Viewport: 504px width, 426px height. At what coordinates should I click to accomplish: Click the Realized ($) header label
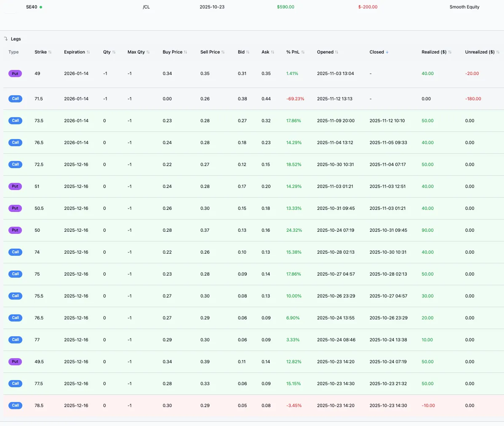click(434, 52)
